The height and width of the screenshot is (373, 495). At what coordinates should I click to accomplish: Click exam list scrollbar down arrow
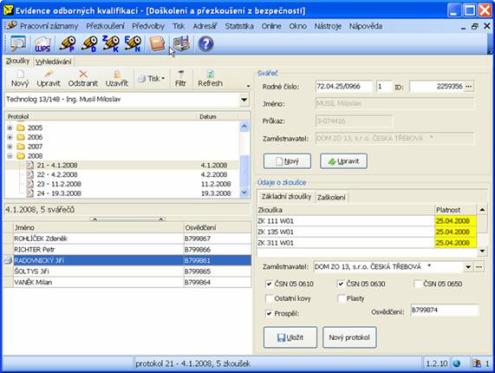pos(482,251)
